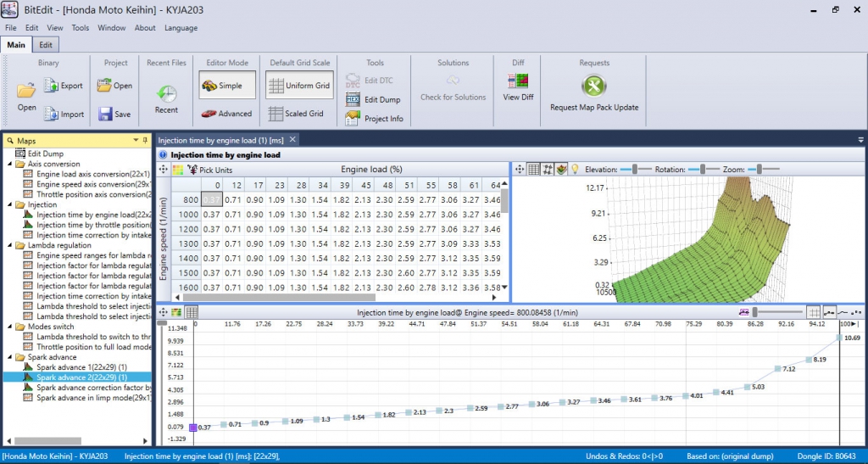Collapse the Axis conversion folder
The width and height of the screenshot is (868, 464).
10,164
